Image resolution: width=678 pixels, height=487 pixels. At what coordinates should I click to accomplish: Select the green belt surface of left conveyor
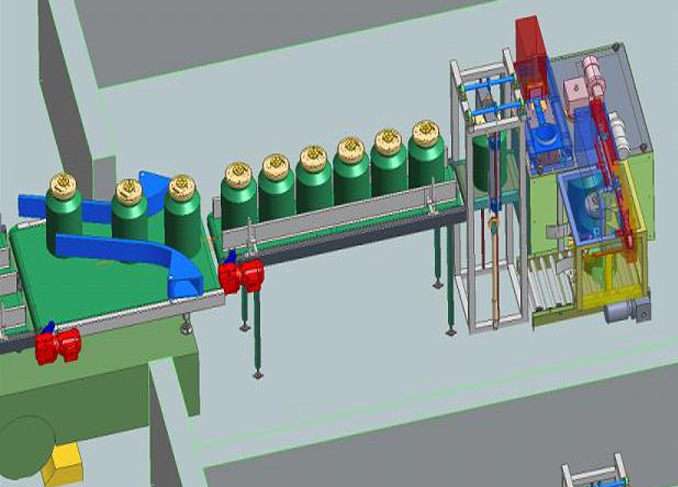point(100,290)
